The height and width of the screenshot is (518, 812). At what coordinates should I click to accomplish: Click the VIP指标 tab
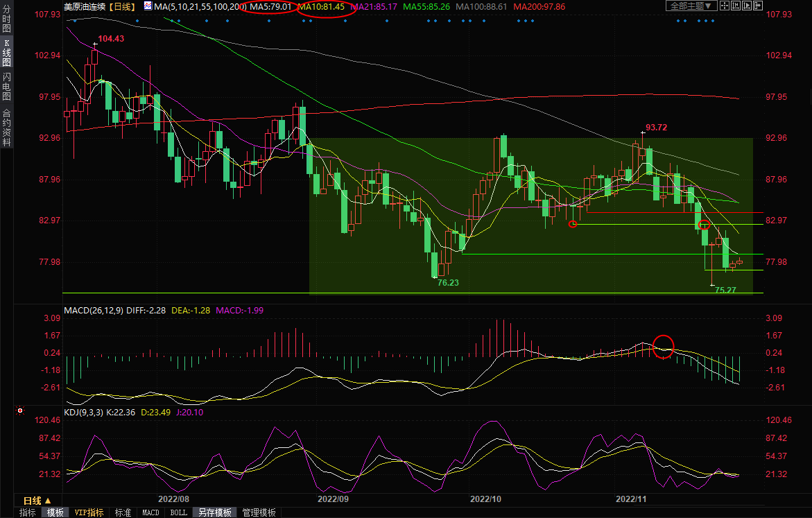click(89, 512)
